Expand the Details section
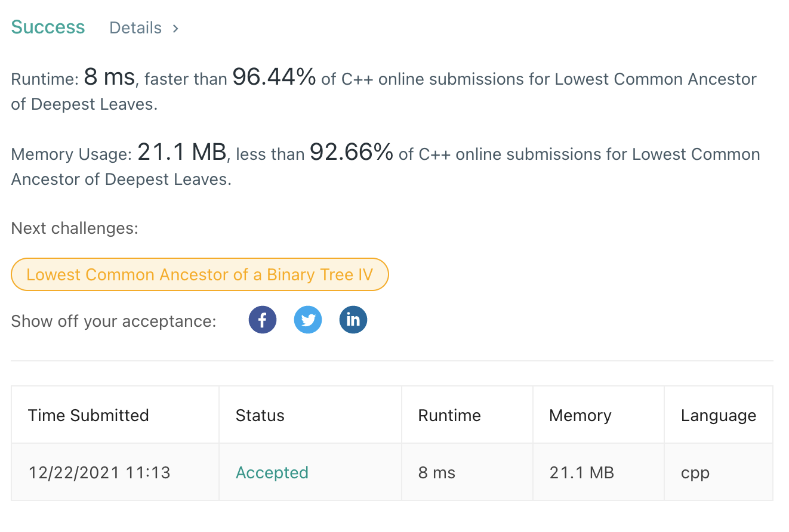Screen dimensions: 789x532 (x=143, y=27)
